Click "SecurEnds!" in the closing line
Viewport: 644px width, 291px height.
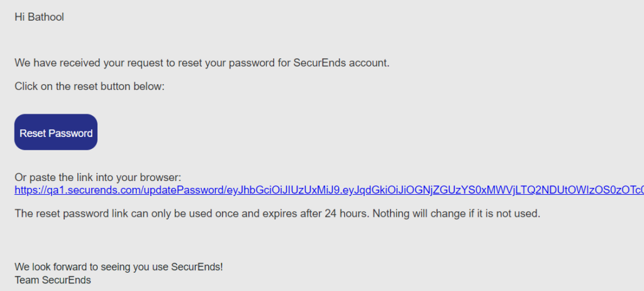(197, 266)
